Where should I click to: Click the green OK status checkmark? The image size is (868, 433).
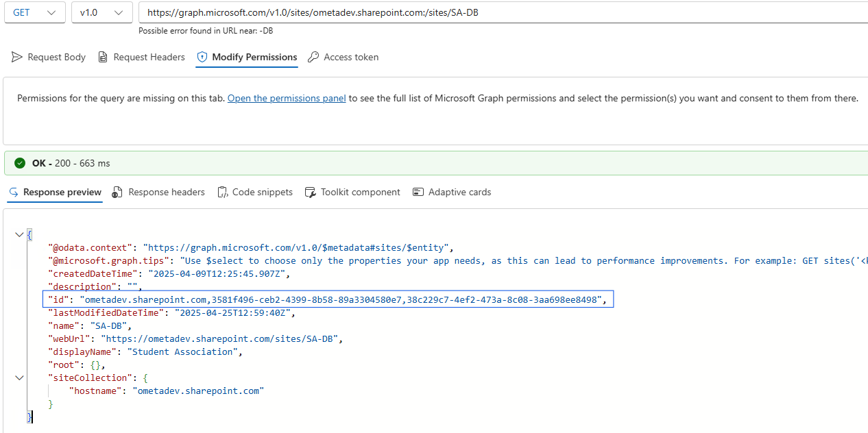click(20, 163)
